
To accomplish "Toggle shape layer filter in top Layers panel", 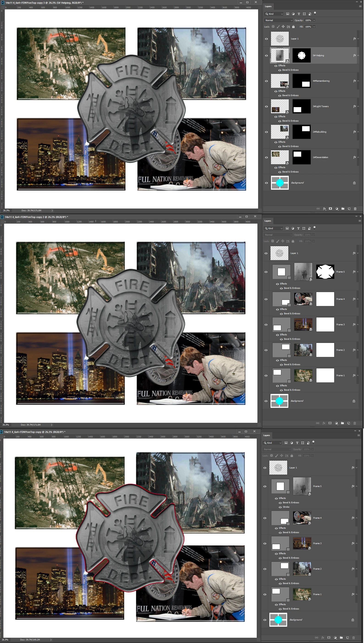I will pyautogui.click(x=304, y=14).
